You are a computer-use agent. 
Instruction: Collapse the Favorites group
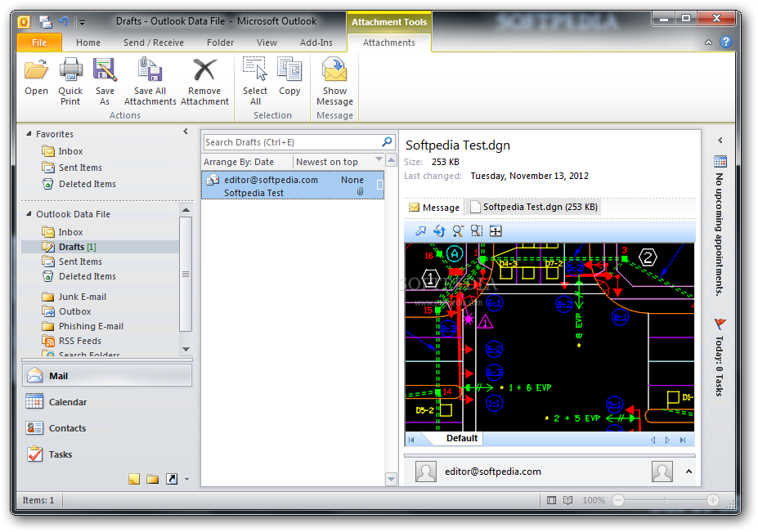click(x=29, y=134)
